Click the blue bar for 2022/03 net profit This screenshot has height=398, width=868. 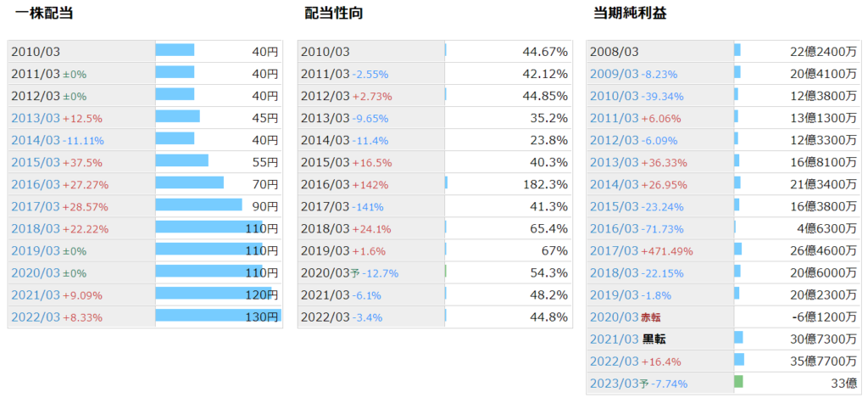pos(739,359)
